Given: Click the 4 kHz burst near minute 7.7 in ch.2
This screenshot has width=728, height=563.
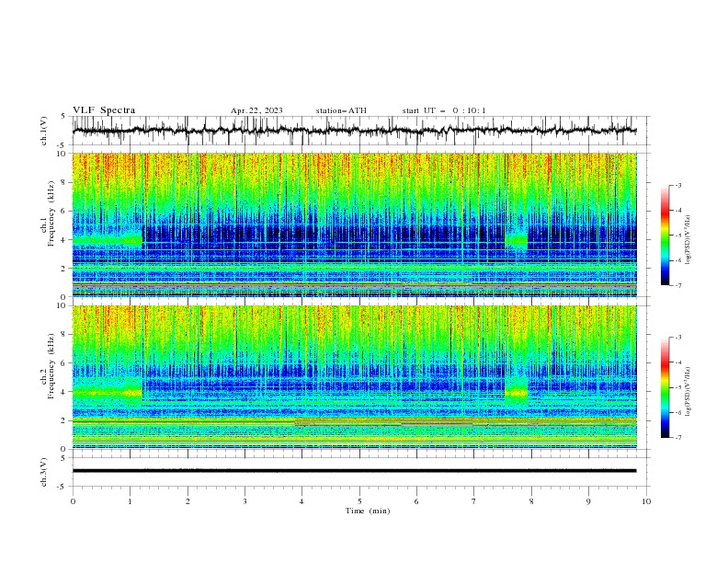Looking at the screenshot, I should point(517,393).
